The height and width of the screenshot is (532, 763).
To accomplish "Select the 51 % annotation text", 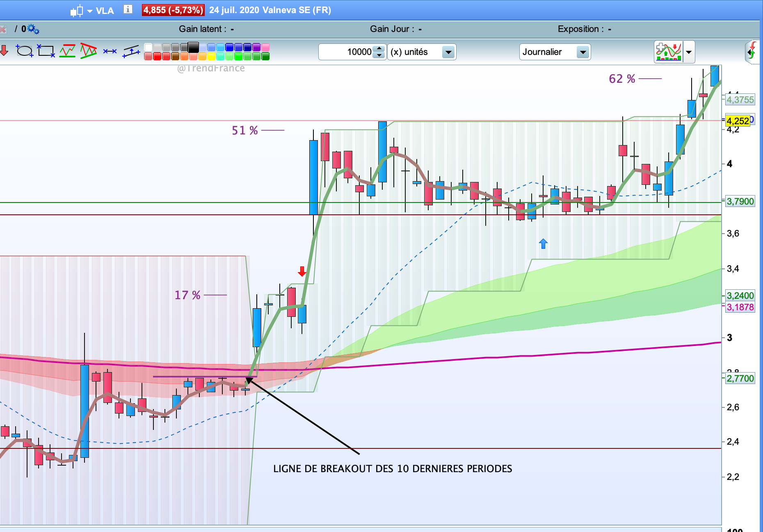I will [x=245, y=130].
